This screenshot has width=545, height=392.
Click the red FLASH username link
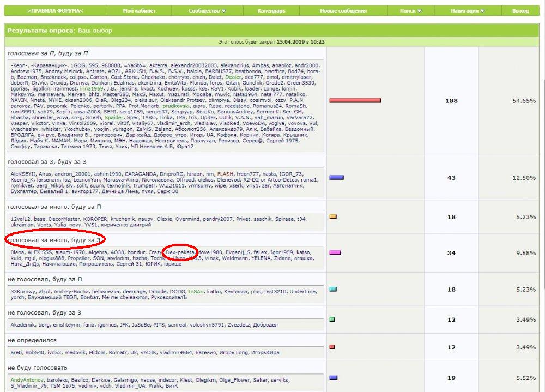[x=225, y=174]
